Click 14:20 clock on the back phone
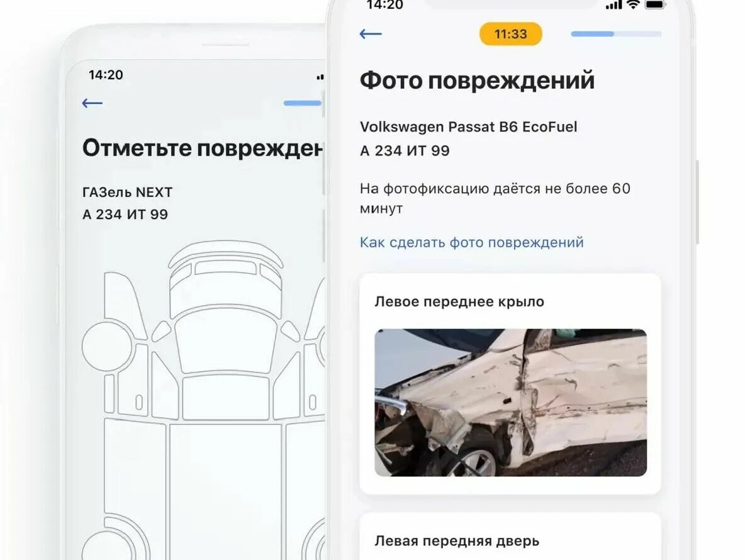This screenshot has width=745, height=560. coord(106,75)
